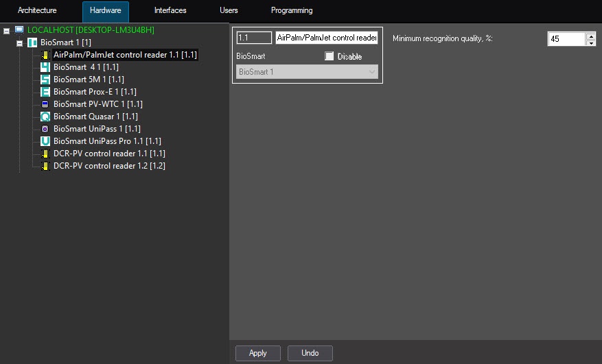Select BioSmart 4 1 [1.1] label
This screenshot has width=602, height=364.
click(x=86, y=67)
